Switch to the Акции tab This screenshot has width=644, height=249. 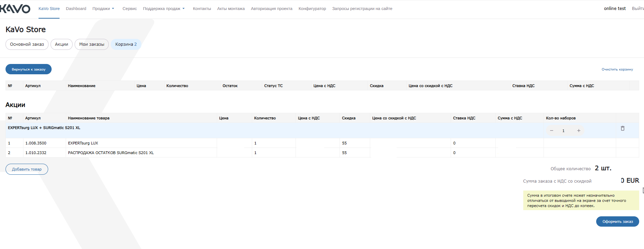(62, 44)
